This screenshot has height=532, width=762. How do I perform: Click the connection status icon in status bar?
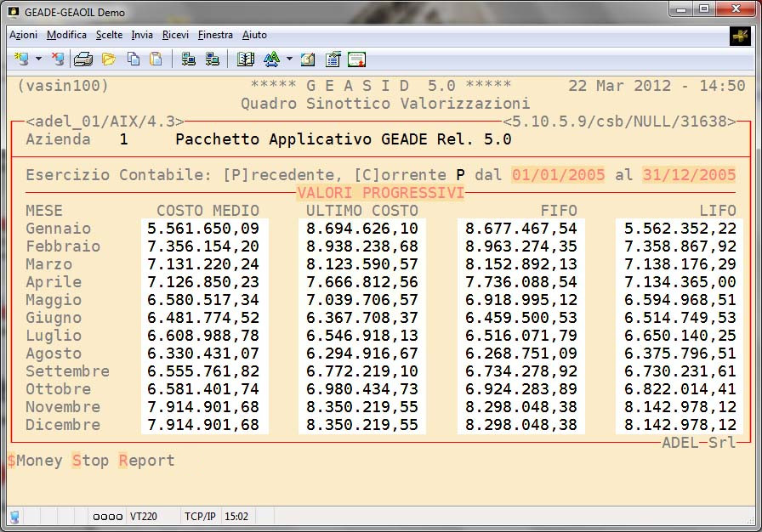(x=15, y=516)
